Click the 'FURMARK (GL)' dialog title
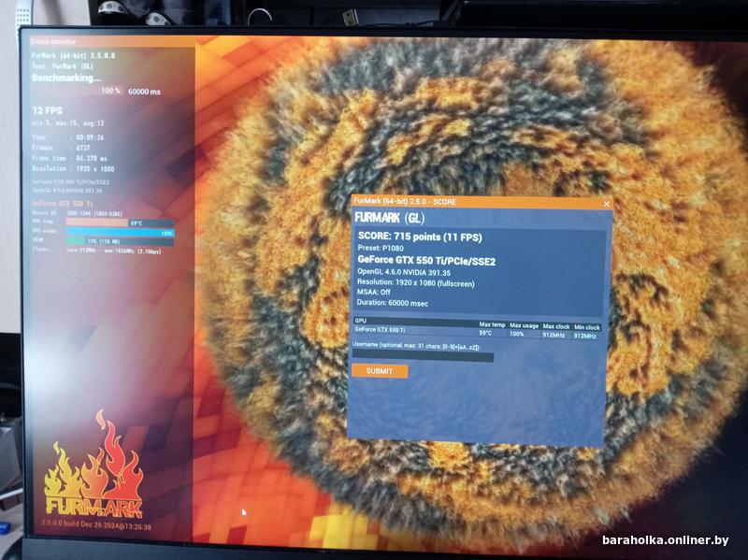Screen dimensions: 748x560 pyautogui.click(x=389, y=219)
